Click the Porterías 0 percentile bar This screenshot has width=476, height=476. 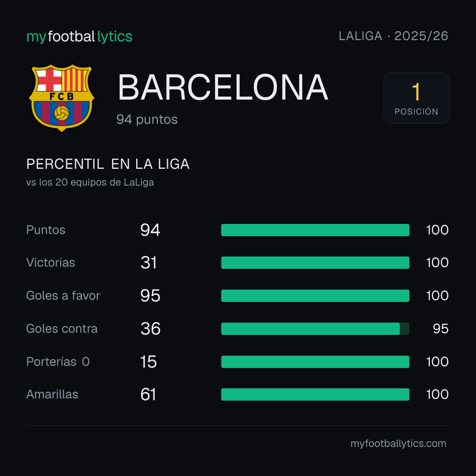click(315, 362)
